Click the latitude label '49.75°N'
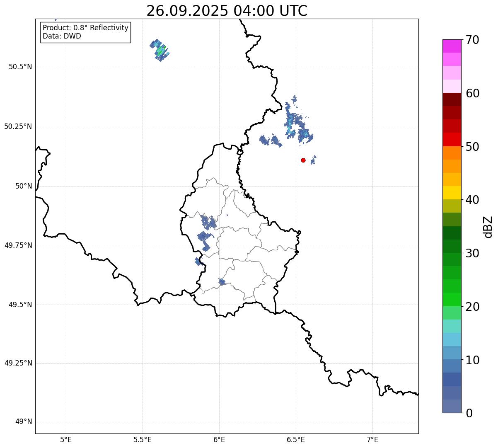The height and width of the screenshot is (448, 498). pyautogui.click(x=18, y=245)
